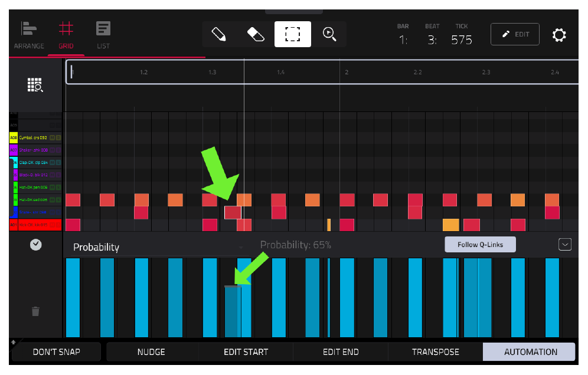Click the Don't Snap button

coord(57,352)
